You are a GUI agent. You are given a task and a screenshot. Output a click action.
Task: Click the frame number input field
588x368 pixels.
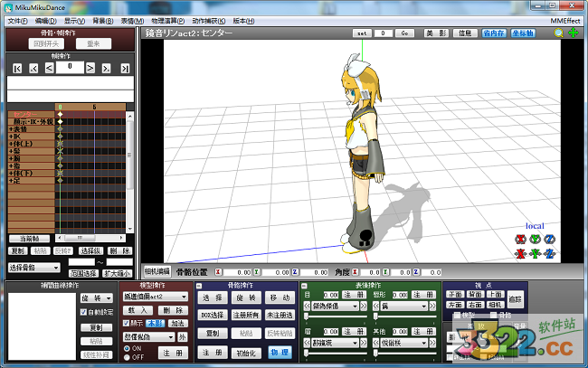(69, 67)
